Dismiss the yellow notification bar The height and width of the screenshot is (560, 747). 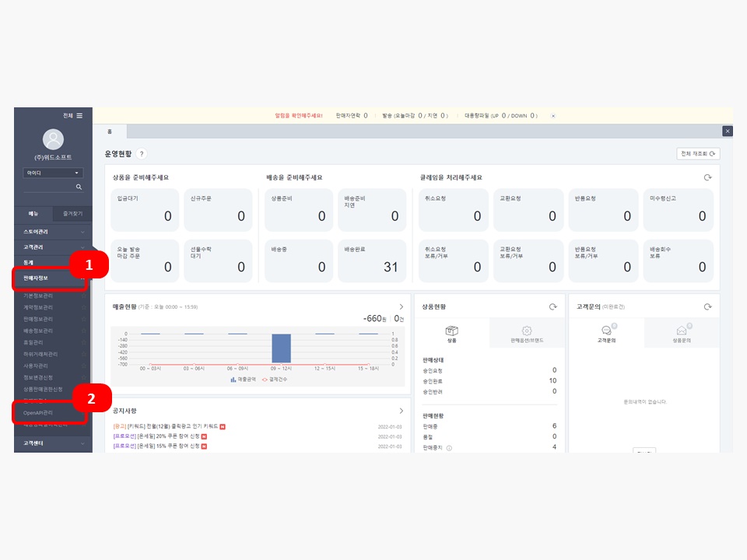coord(553,116)
